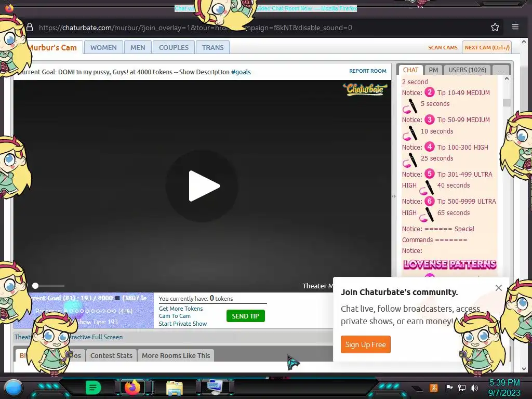The width and height of the screenshot is (532, 399).
Task: Open the Contest Stats tab
Action: [x=111, y=355]
